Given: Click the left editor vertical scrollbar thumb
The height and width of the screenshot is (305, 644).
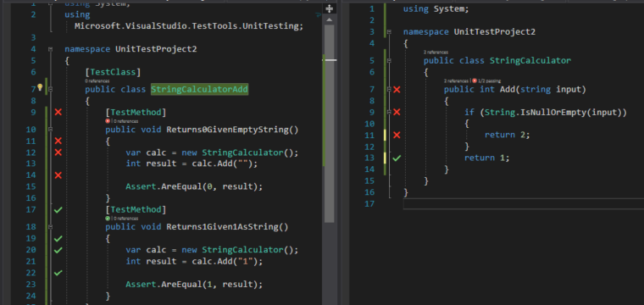Looking at the screenshot, I should click(x=330, y=123).
